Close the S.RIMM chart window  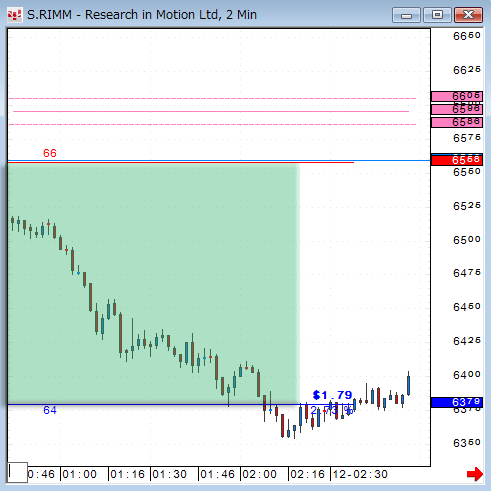[468, 15]
